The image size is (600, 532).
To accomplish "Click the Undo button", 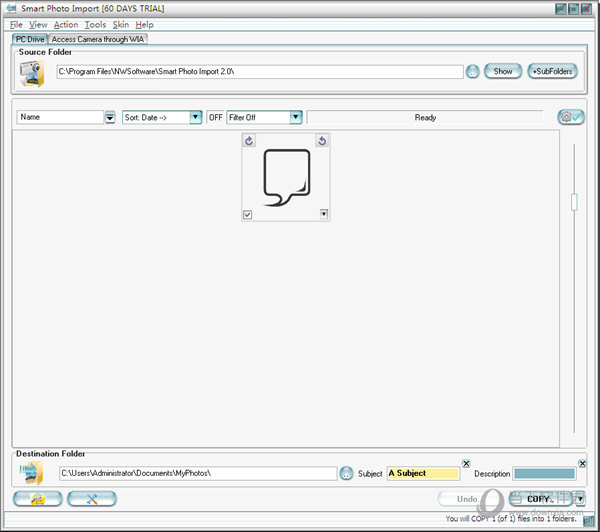I will click(x=467, y=499).
